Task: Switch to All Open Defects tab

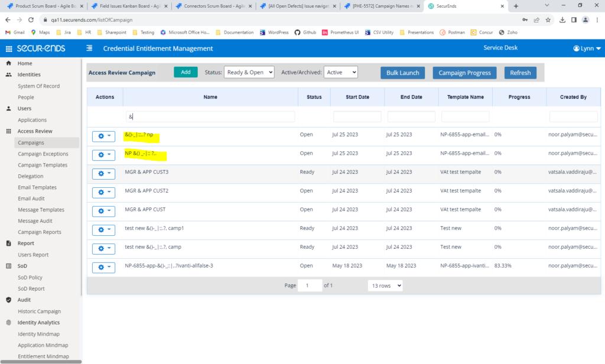Action: click(x=298, y=6)
